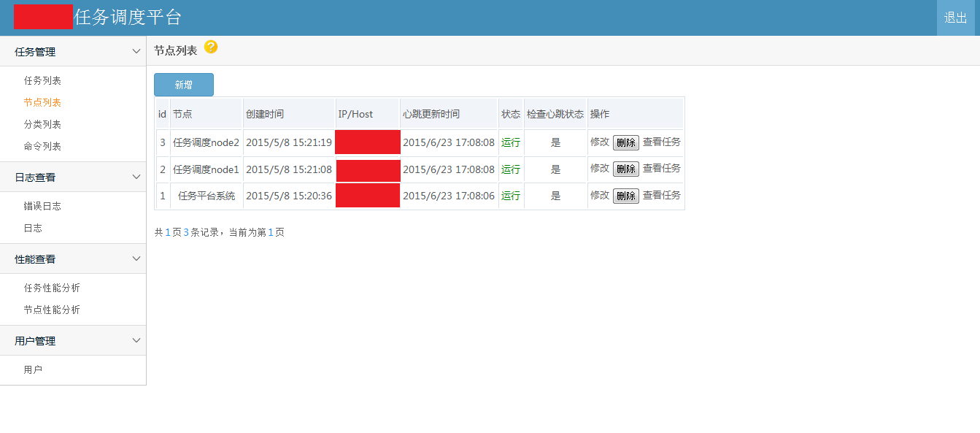Image resolution: width=980 pixels, height=433 pixels.
Task: Click 修改 for 任务调度node2
Action: click(x=600, y=142)
